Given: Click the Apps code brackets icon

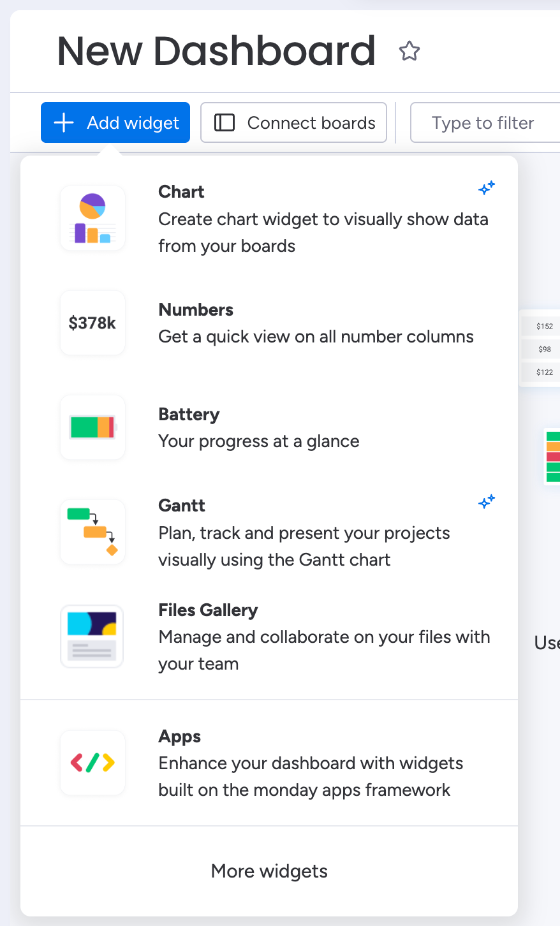Looking at the screenshot, I should 92,763.
